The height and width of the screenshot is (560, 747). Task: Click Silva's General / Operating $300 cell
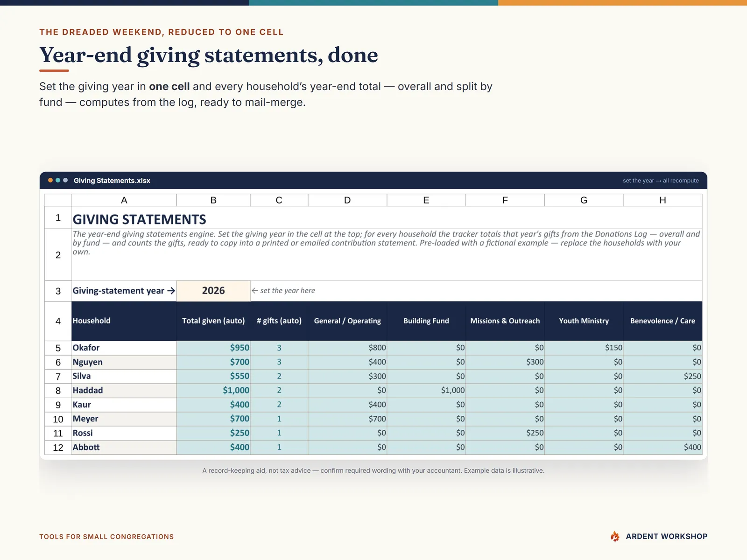click(347, 376)
